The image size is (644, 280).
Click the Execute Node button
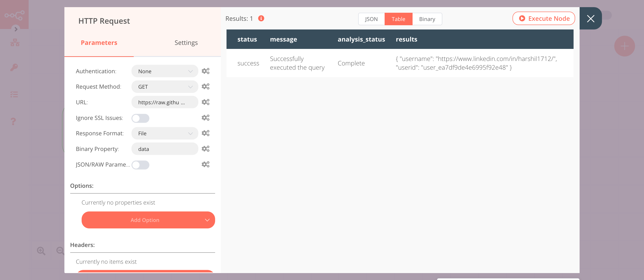point(544,18)
